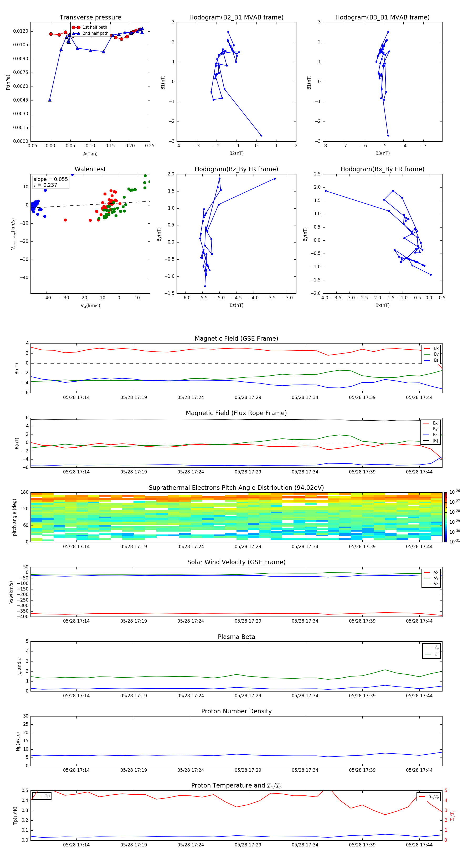
Task: Click the pitch angle color scale bar
Action: [445, 517]
